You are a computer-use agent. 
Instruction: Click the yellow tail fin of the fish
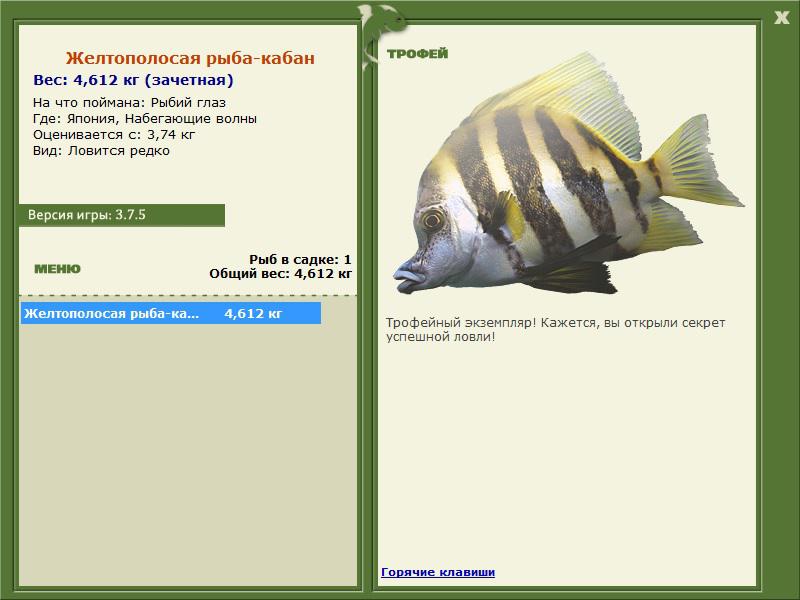click(694, 161)
